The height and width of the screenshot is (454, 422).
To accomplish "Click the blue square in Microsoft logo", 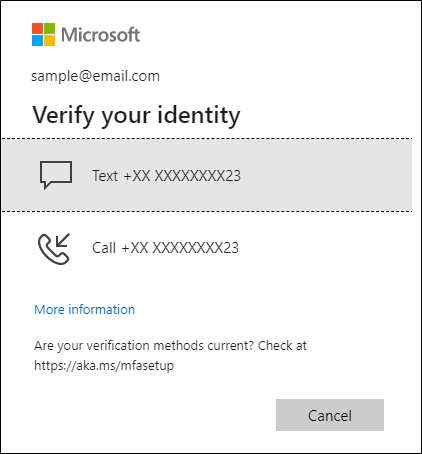I will pos(37,40).
